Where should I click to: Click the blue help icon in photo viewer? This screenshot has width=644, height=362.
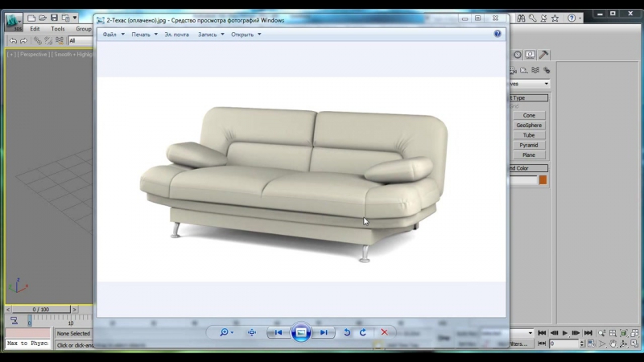(497, 34)
